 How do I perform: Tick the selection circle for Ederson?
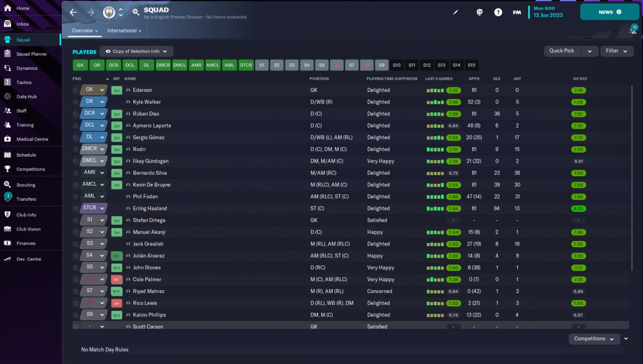point(76,90)
